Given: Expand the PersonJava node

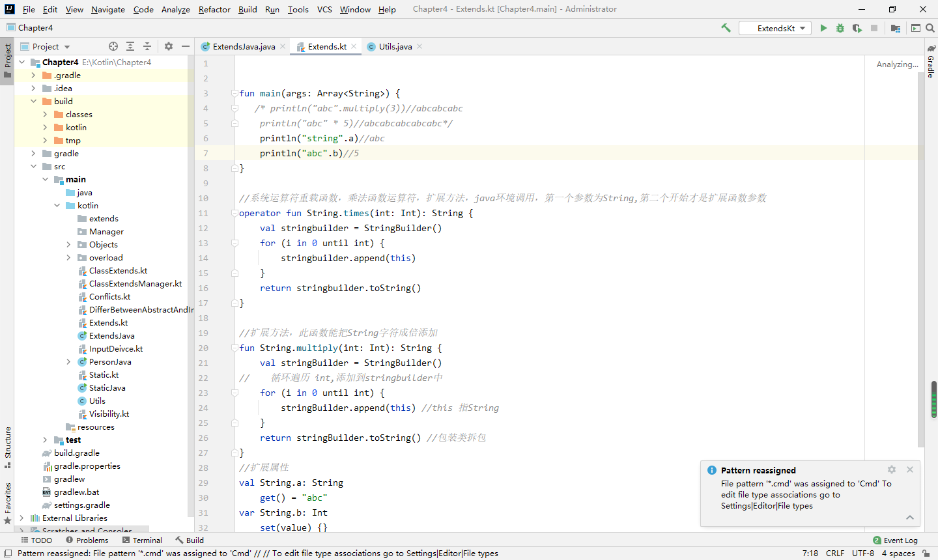Looking at the screenshot, I should click(x=68, y=361).
